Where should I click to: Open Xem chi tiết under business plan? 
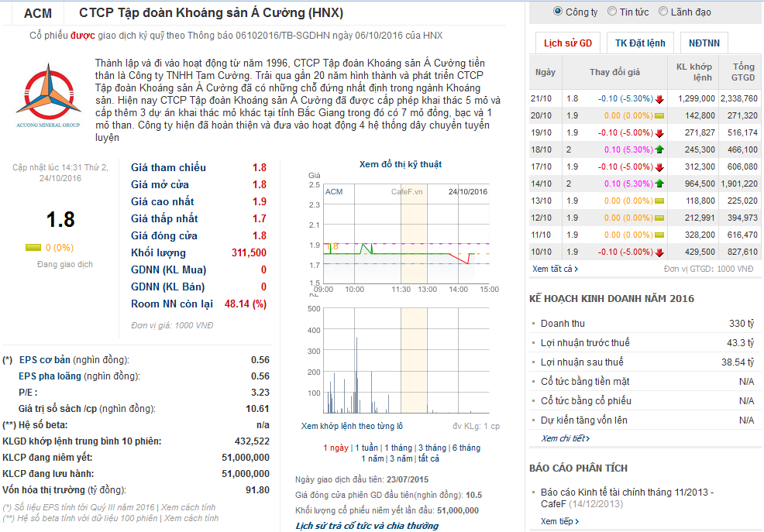pos(565,438)
